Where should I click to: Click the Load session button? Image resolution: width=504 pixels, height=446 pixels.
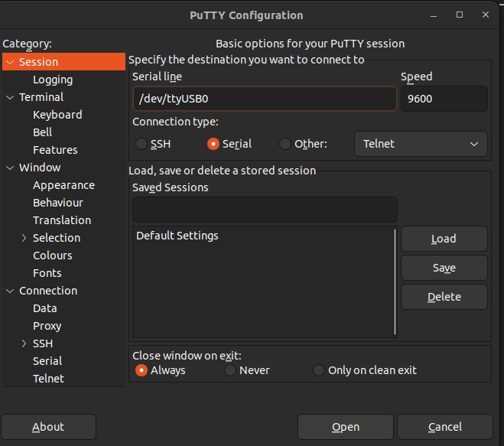click(x=444, y=239)
